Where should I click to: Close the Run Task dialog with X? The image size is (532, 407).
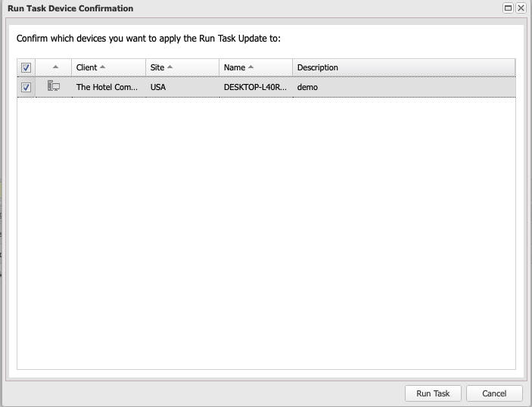[x=521, y=8]
